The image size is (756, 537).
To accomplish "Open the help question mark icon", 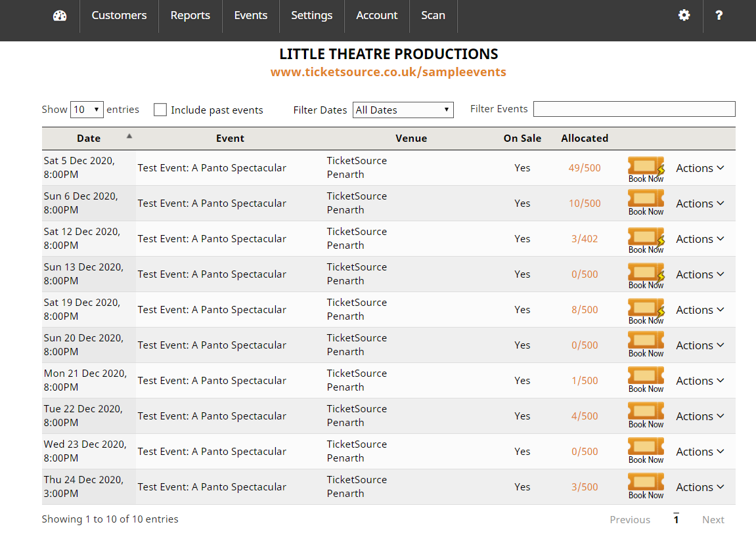I will coord(719,15).
